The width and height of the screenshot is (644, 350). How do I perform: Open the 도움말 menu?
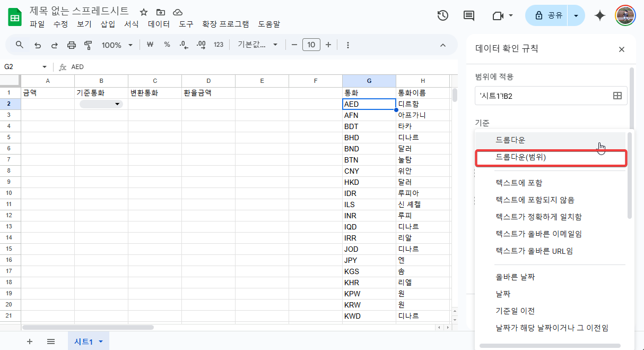269,24
